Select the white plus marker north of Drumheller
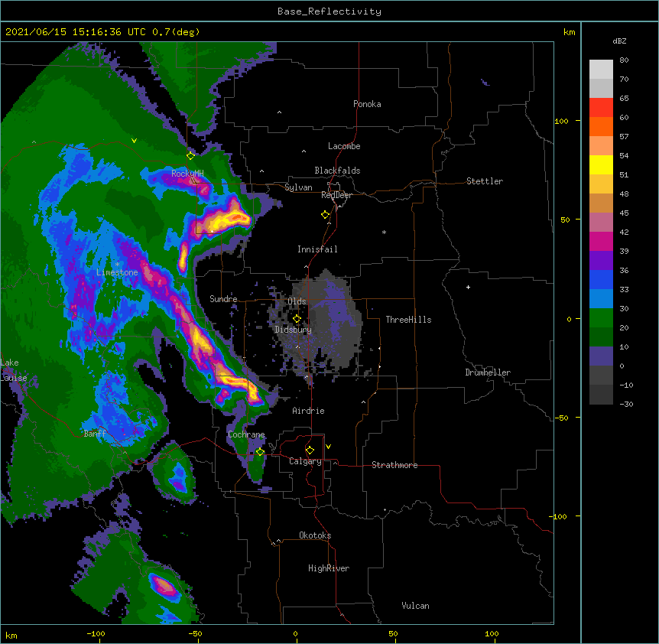This screenshot has width=659, height=644. click(x=468, y=287)
